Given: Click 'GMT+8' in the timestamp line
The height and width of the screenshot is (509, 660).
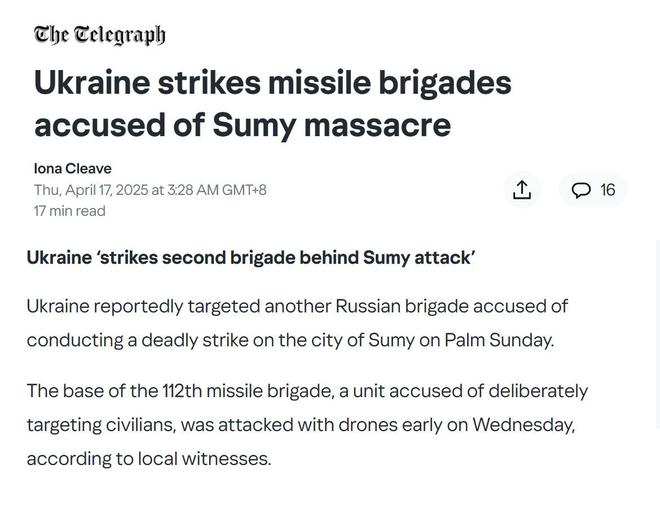Looking at the screenshot, I should coord(244,190).
